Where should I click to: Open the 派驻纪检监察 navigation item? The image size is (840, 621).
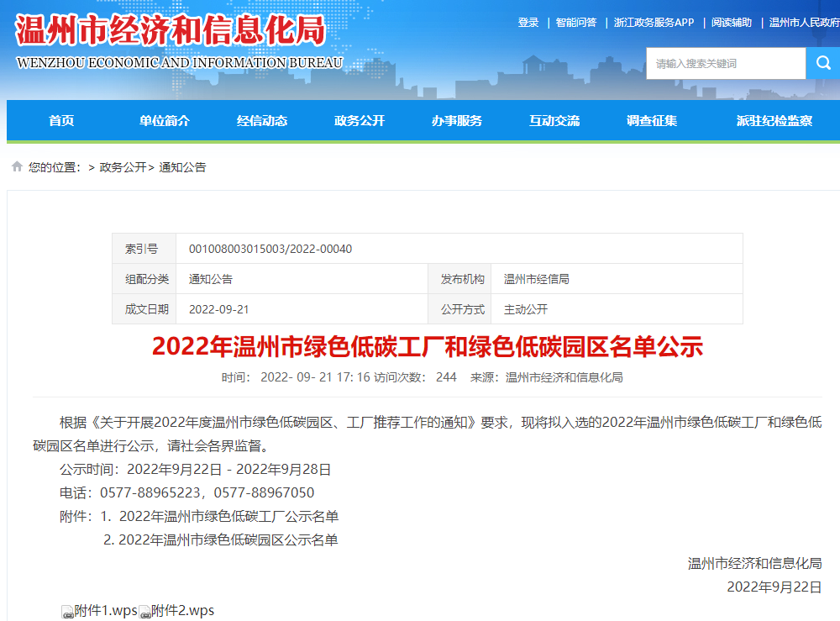(x=774, y=120)
